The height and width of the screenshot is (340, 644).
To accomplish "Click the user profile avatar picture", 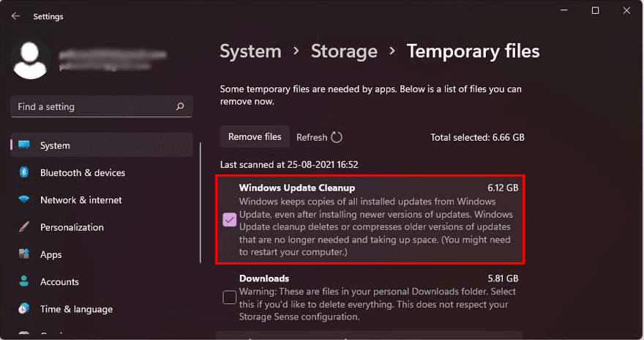I will (31, 59).
